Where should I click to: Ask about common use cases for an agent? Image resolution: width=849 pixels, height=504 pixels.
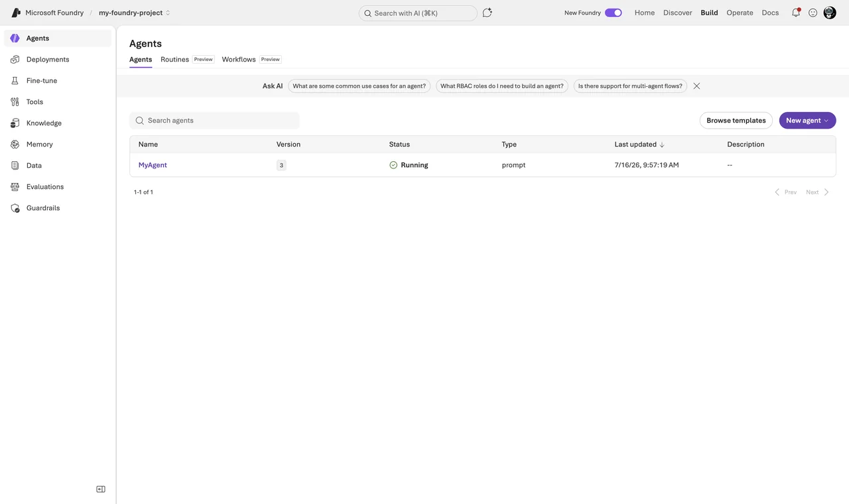[x=359, y=86]
